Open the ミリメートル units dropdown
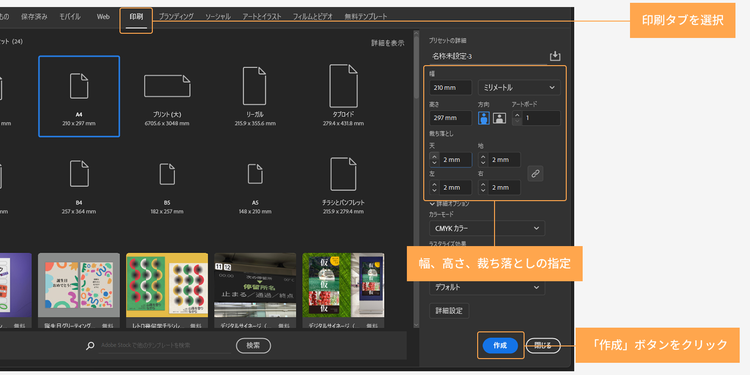This screenshot has height=375, width=750. 519,88
